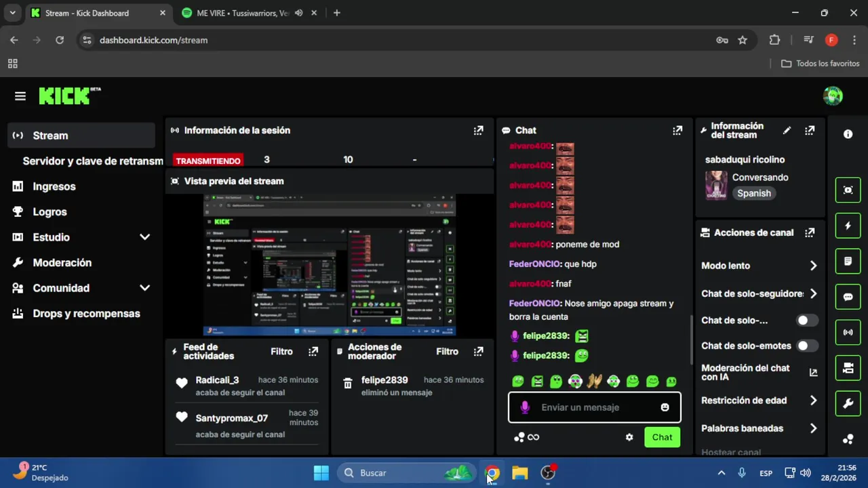Select Stream in the sidebar
This screenshot has width=868, height=488.
(x=81, y=136)
